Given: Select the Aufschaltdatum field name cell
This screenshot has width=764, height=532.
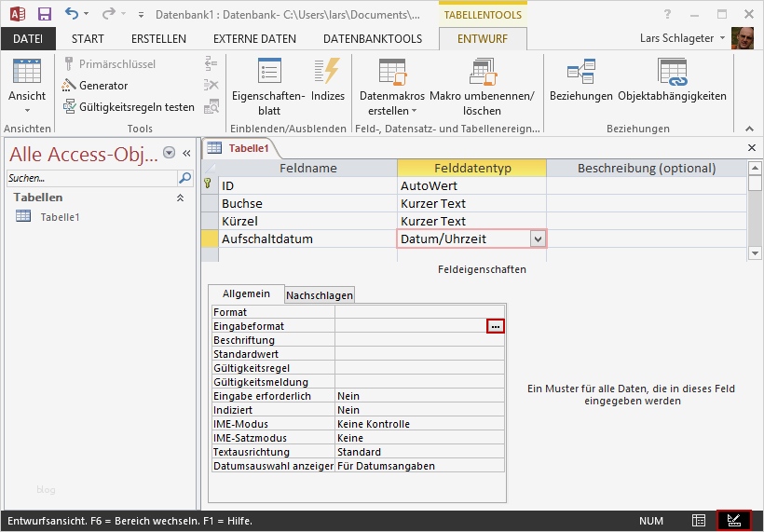Looking at the screenshot, I should [308, 239].
